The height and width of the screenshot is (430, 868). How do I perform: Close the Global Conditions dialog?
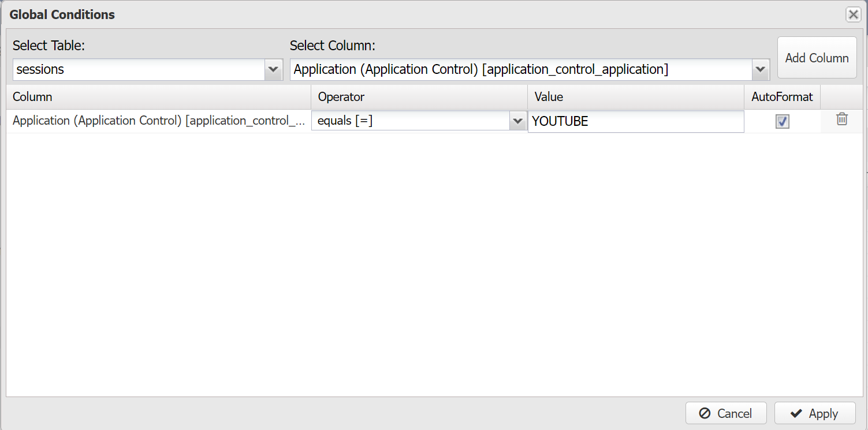pyautogui.click(x=853, y=14)
